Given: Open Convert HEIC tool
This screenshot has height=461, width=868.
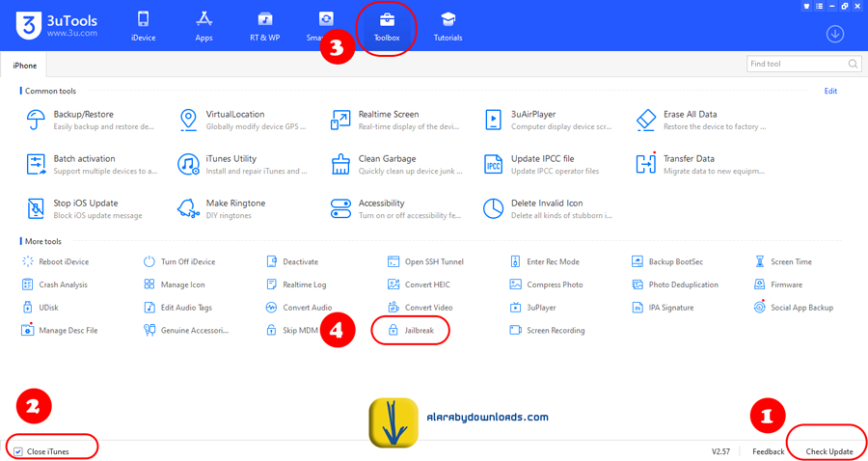Looking at the screenshot, I should (x=420, y=285).
